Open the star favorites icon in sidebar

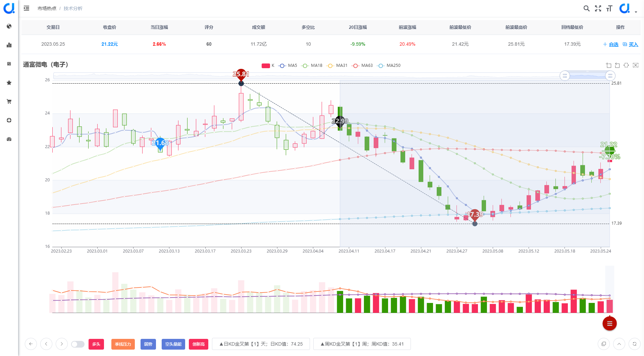click(x=9, y=83)
